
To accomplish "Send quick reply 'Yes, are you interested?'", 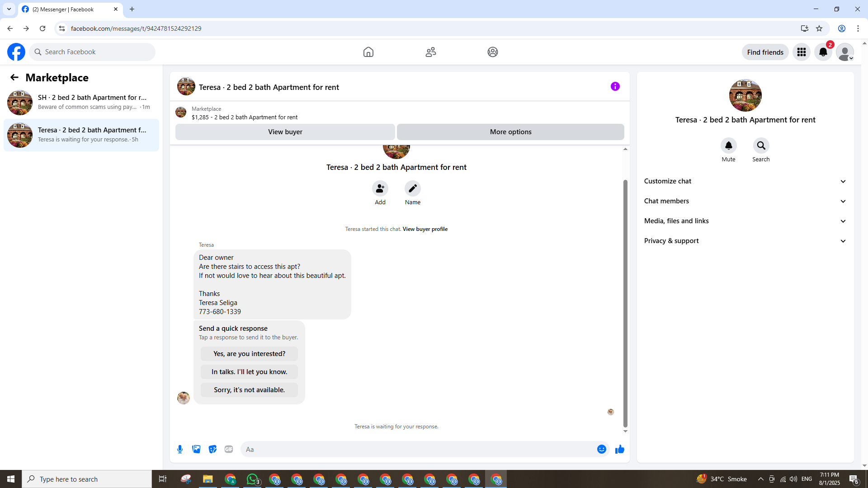I will click(249, 354).
